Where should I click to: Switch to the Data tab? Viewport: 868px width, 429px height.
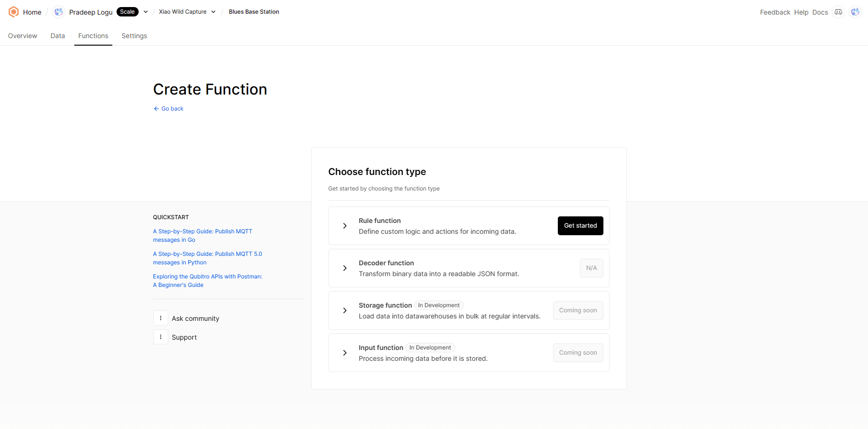click(58, 36)
